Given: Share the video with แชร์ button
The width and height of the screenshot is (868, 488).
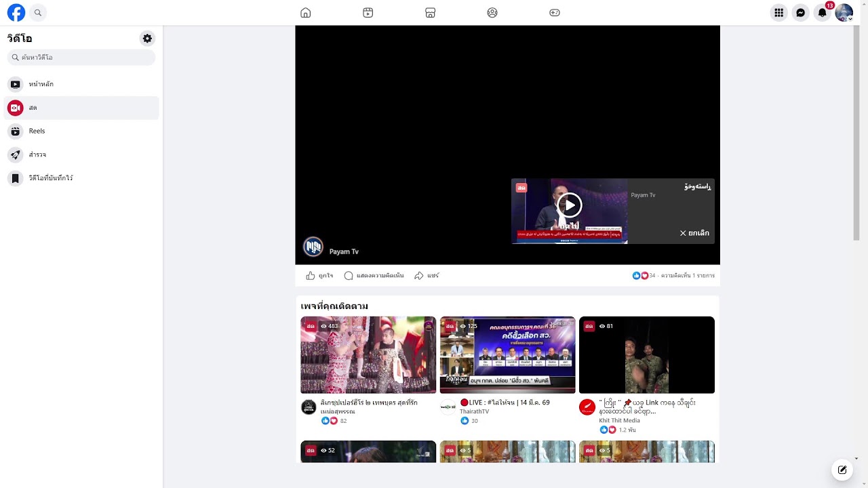Looking at the screenshot, I should point(427,276).
